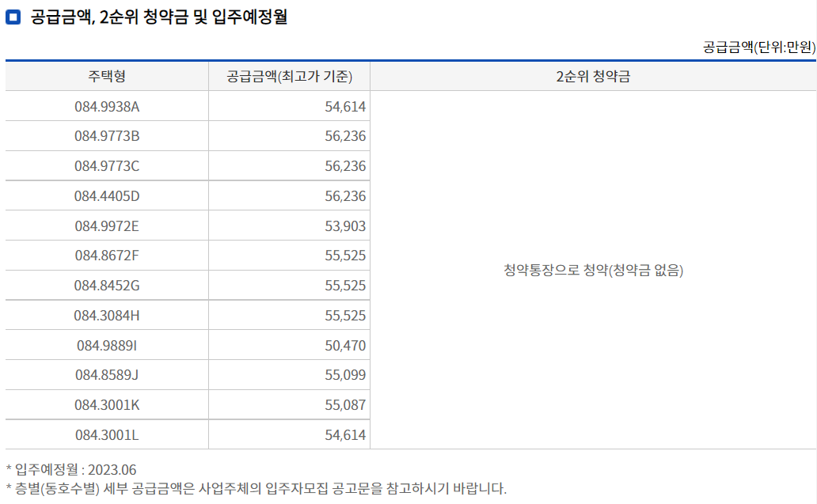This screenshot has height=504, width=817.
Task: Click price 54,614 in the 084.9938A row
Action: point(345,107)
